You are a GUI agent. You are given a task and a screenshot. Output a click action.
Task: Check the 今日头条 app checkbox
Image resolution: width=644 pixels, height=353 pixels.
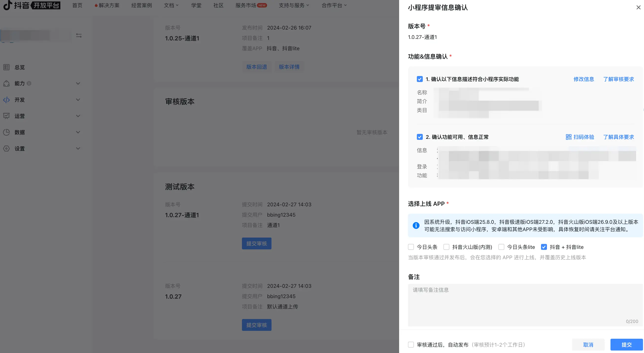[411, 247]
